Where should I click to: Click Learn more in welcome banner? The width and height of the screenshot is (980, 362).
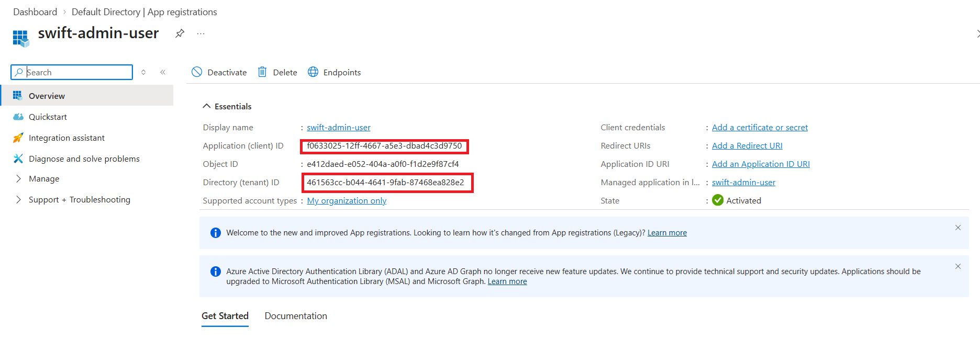point(667,233)
